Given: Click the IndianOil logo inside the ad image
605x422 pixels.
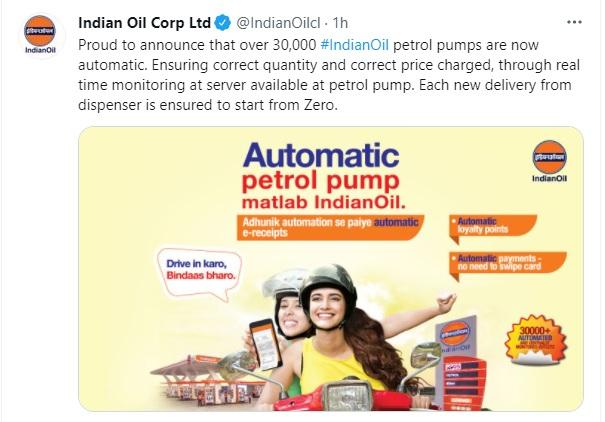Looking at the screenshot, I should 549,161.
